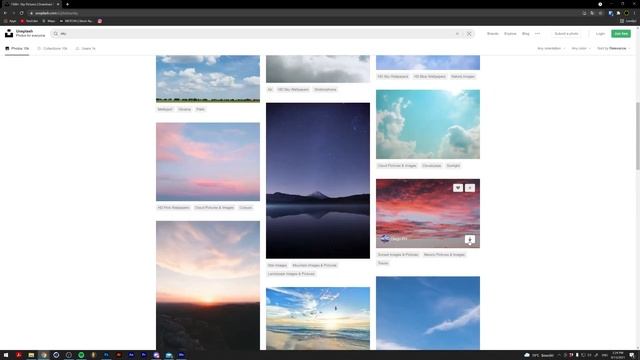Viewport: 640px width, 360px height.
Task: Click the Sunset Images & Pictures tag
Action: point(398,255)
